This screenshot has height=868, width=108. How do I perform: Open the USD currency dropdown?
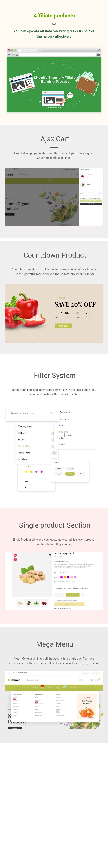9,673
